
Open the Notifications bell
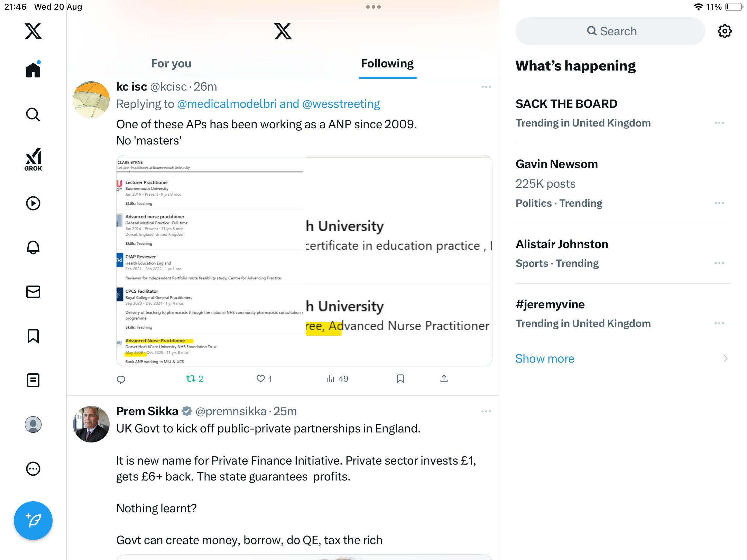(x=33, y=248)
